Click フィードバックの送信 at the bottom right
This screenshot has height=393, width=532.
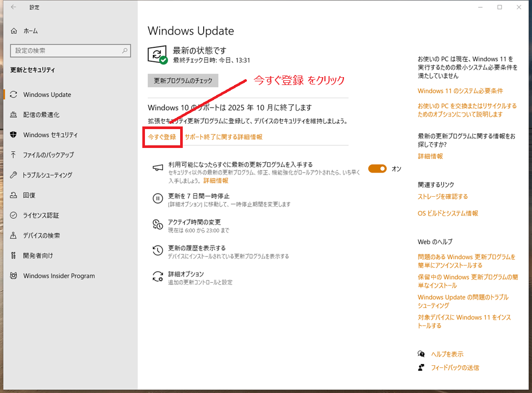coord(455,368)
